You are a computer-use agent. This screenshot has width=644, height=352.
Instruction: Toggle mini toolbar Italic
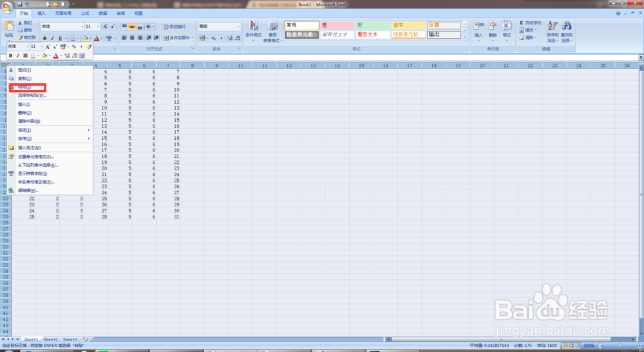[17, 55]
